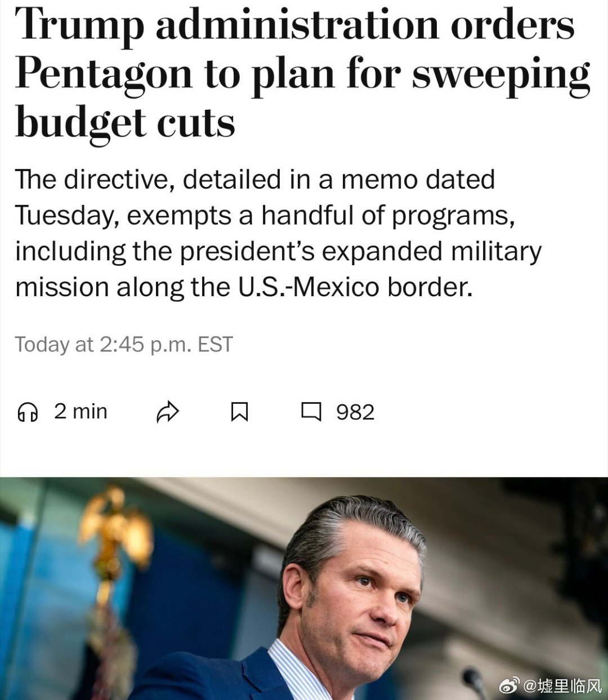The image size is (608, 700).
Task: Click 'Trump administration orders' headline text
Action: (x=295, y=26)
